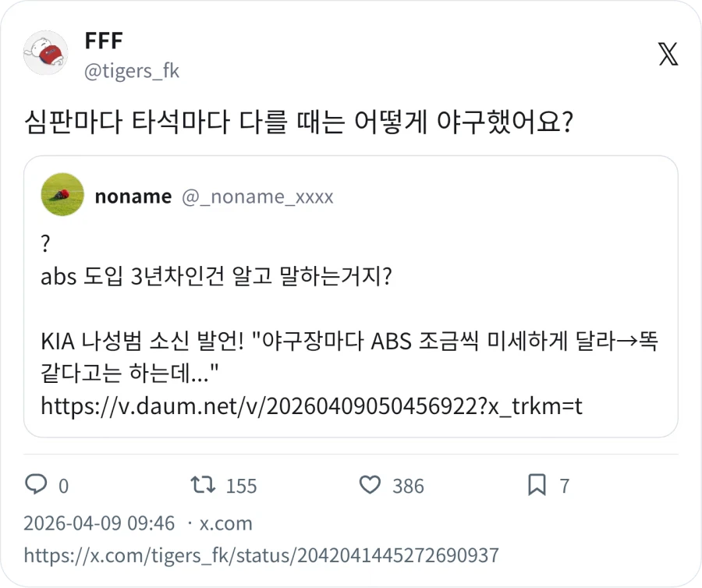702x588 pixels.
Task: Select the noname display name text
Action: point(133,196)
